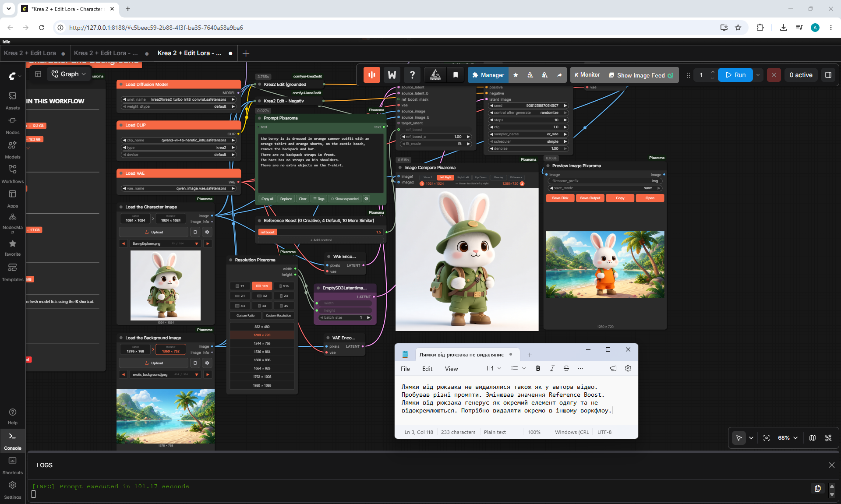This screenshot has height=504, width=841.
Task: Click the question mark toolbar icon
Action: point(412,75)
